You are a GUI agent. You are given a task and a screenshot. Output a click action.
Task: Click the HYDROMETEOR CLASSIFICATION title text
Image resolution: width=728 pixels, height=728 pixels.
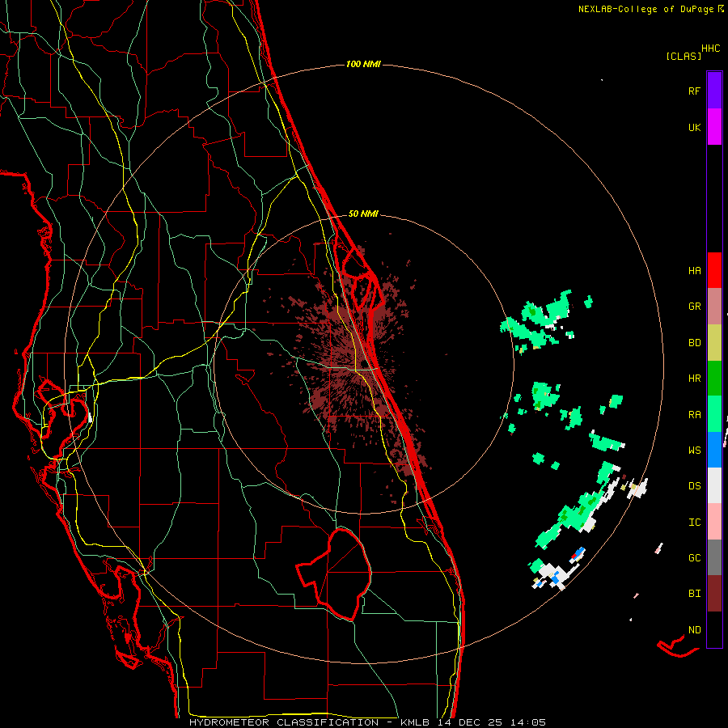(x=284, y=722)
